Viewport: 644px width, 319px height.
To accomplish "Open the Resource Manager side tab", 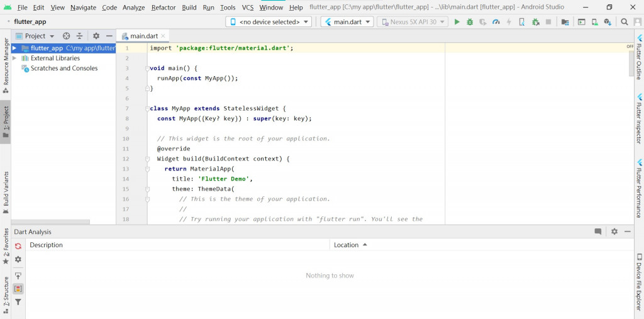I will point(5,65).
